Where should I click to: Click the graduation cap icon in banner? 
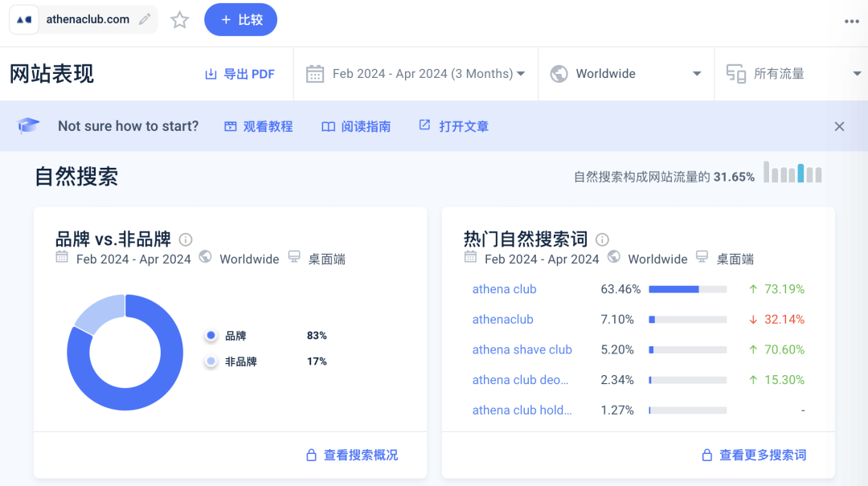pos(29,125)
